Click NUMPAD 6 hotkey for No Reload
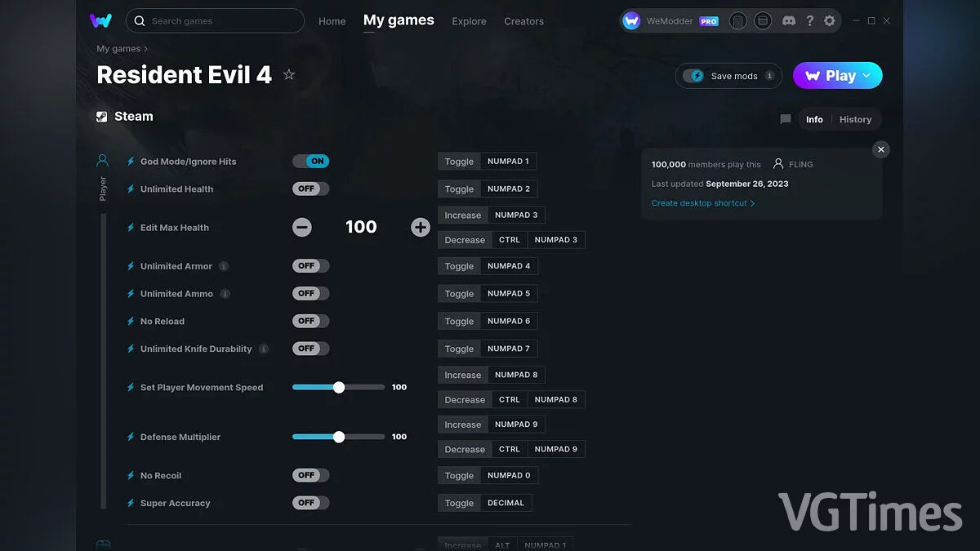 509,321
